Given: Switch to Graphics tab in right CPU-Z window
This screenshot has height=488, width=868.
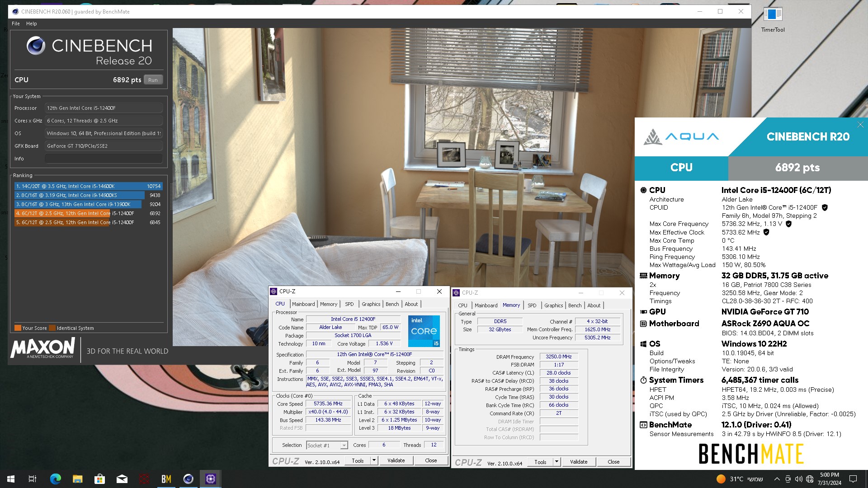Looking at the screenshot, I should [x=553, y=305].
